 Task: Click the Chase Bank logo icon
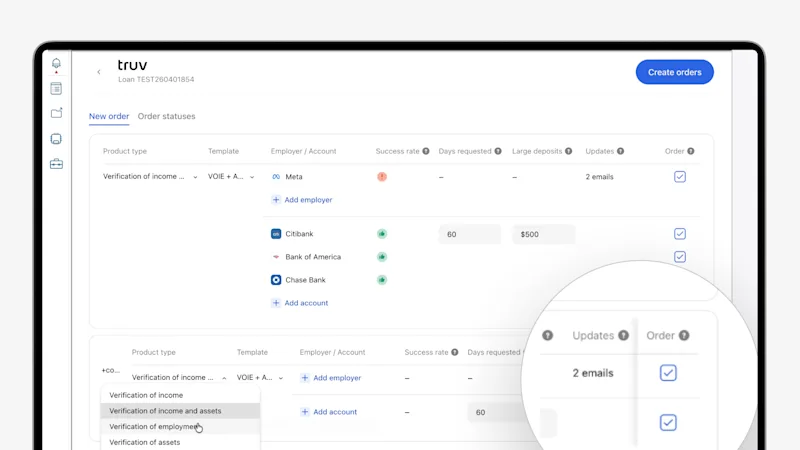[276, 280]
